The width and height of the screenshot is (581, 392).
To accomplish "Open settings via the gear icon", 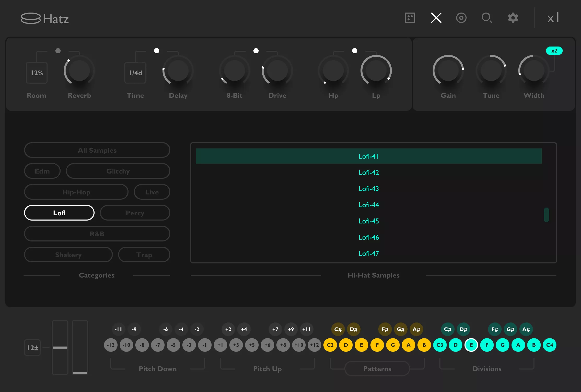I will pos(512,18).
